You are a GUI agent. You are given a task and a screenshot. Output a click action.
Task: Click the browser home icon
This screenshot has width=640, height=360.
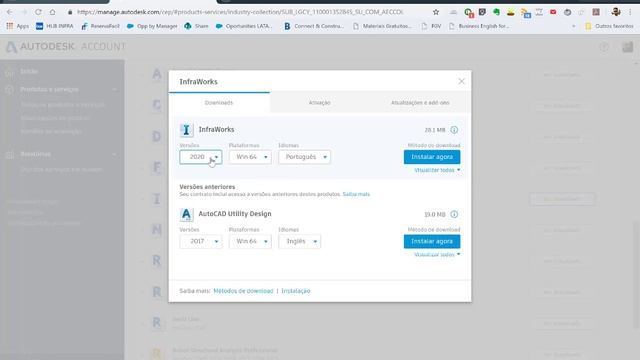click(x=53, y=12)
